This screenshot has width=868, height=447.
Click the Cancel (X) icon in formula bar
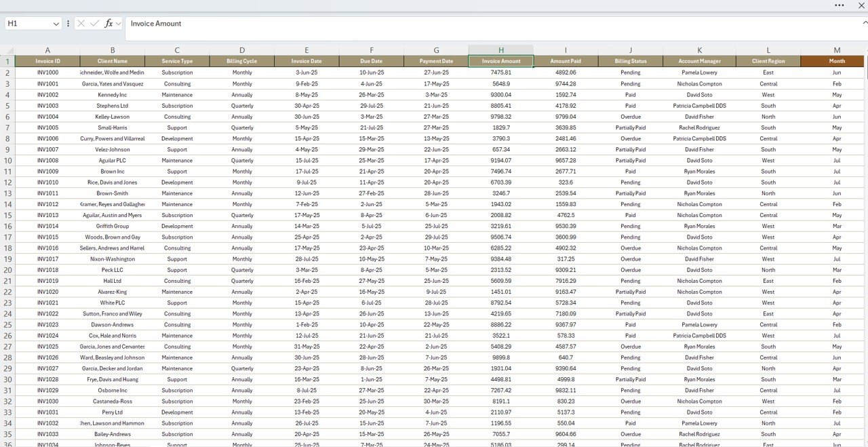point(81,23)
